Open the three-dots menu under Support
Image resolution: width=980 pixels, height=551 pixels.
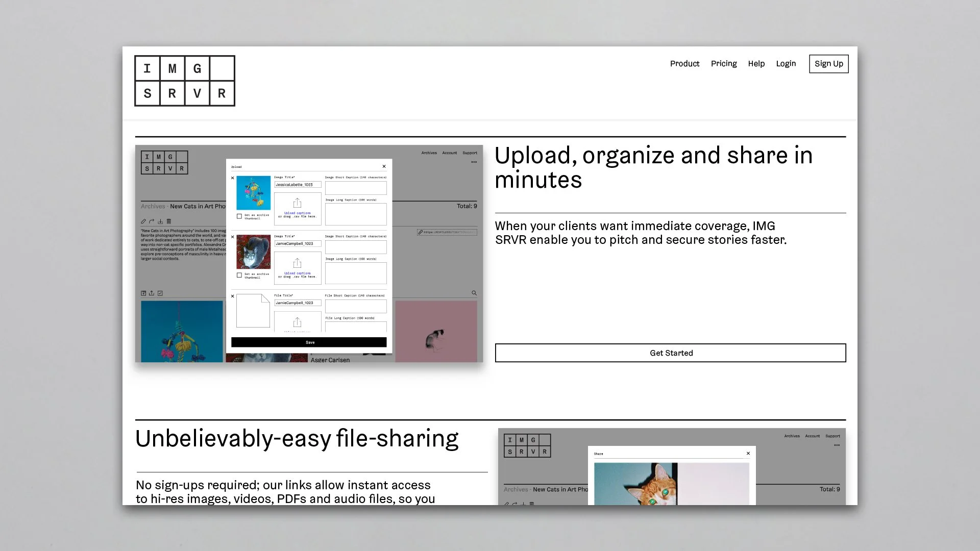474,162
